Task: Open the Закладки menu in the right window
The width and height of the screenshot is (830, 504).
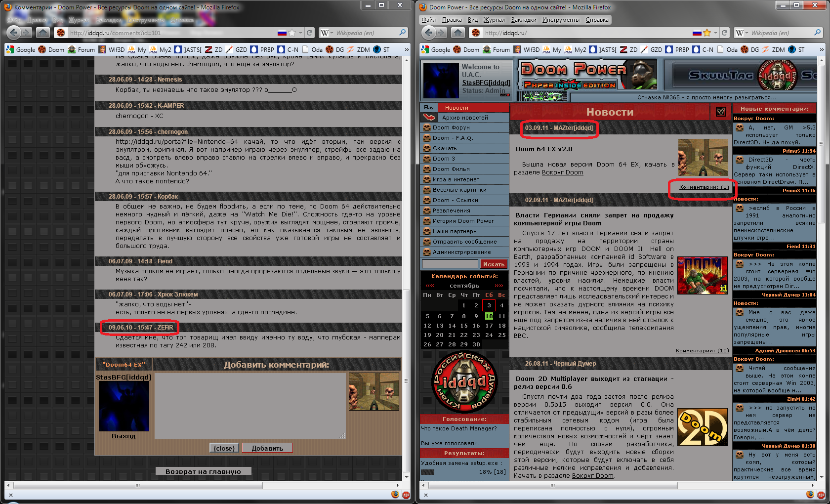Action: click(x=523, y=20)
